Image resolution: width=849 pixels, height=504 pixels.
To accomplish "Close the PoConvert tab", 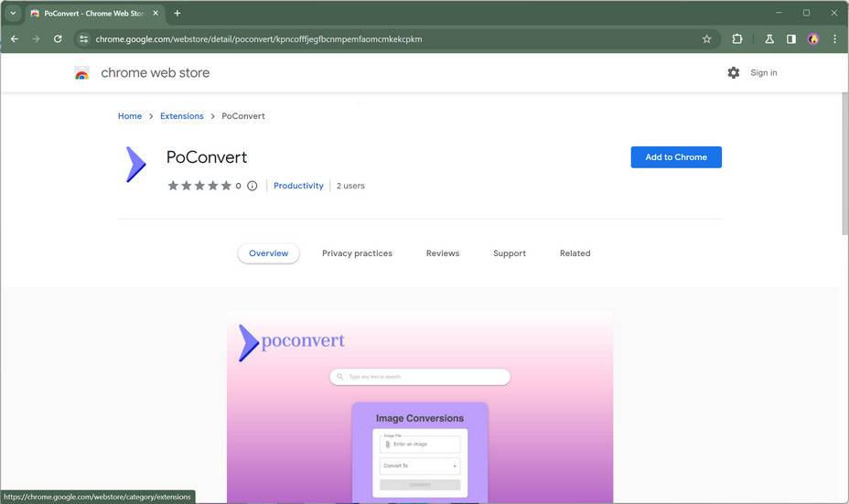I will (156, 13).
